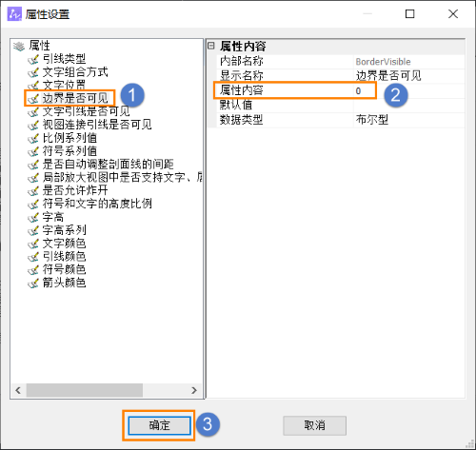Click the 显示名称 value 边界是否可见
The image size is (476, 450).
point(388,76)
